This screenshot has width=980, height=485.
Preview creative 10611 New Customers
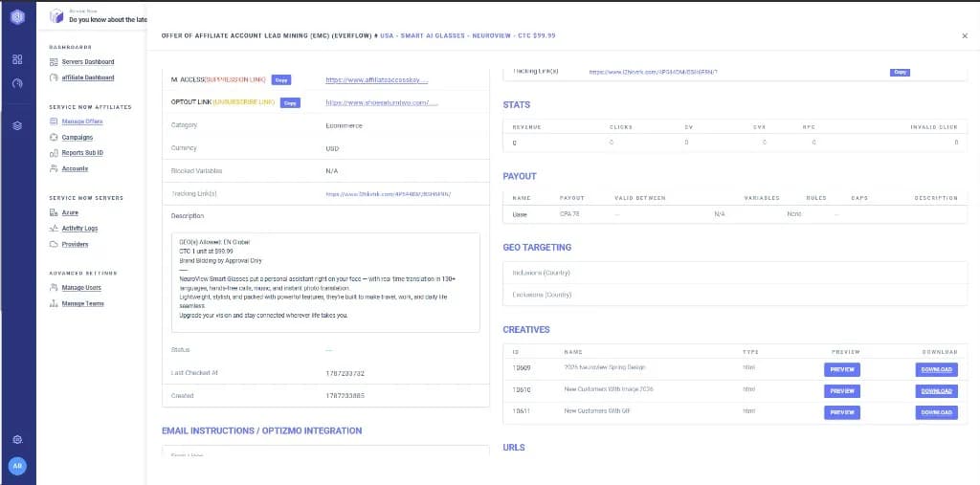pos(842,412)
